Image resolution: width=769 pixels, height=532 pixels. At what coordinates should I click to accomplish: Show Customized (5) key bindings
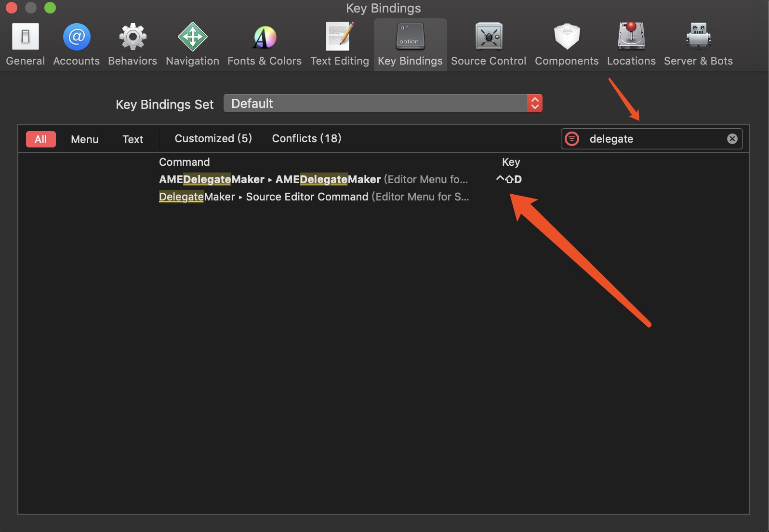pos(213,138)
